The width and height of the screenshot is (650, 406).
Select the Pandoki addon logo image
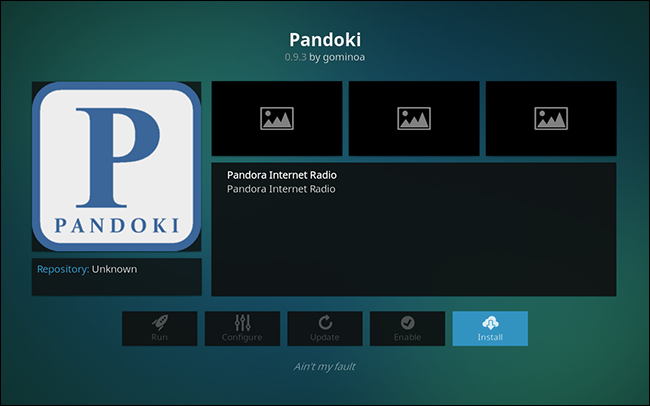(116, 166)
